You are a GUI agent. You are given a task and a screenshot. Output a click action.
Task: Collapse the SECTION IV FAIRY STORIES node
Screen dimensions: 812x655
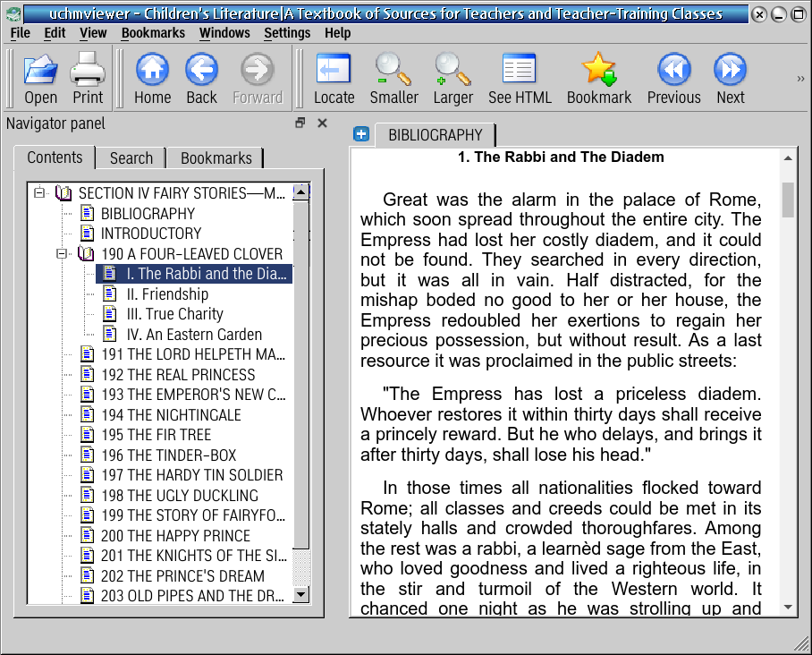click(x=38, y=193)
